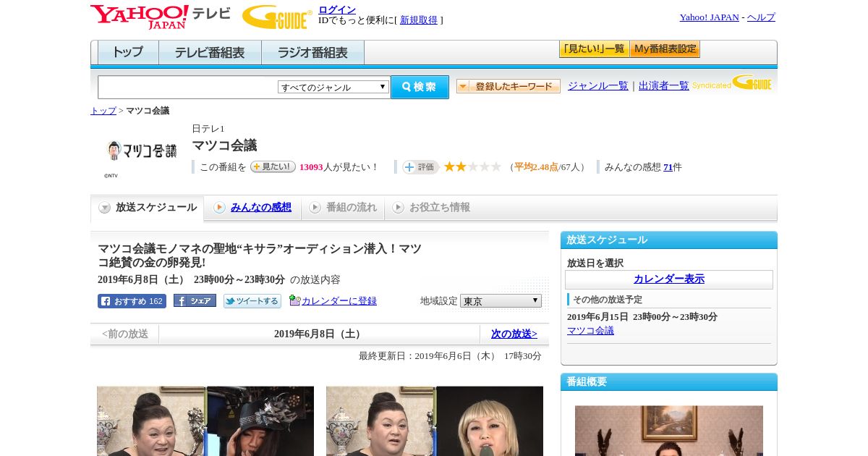Click the +評価 rating button
This screenshot has width=868, height=456.
tap(420, 167)
